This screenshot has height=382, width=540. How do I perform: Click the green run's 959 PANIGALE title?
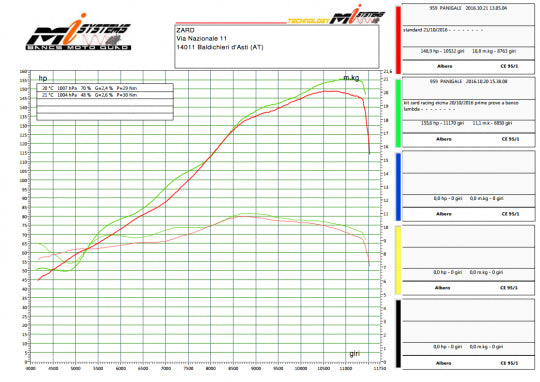(468, 82)
